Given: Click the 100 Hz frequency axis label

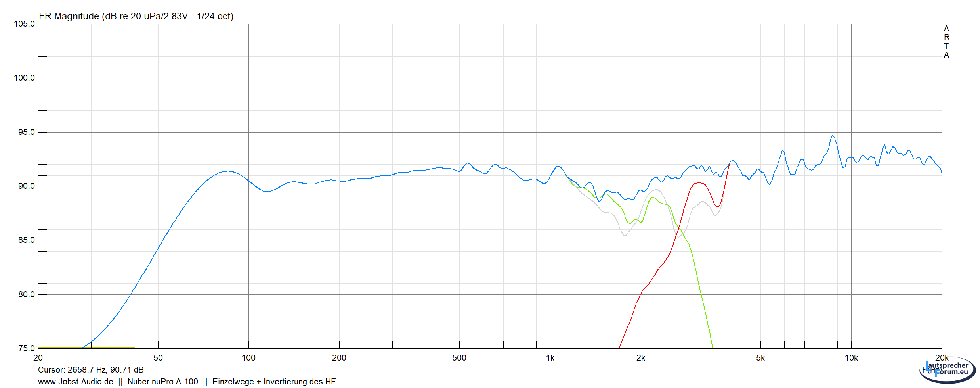Looking at the screenshot, I should coord(248,358).
